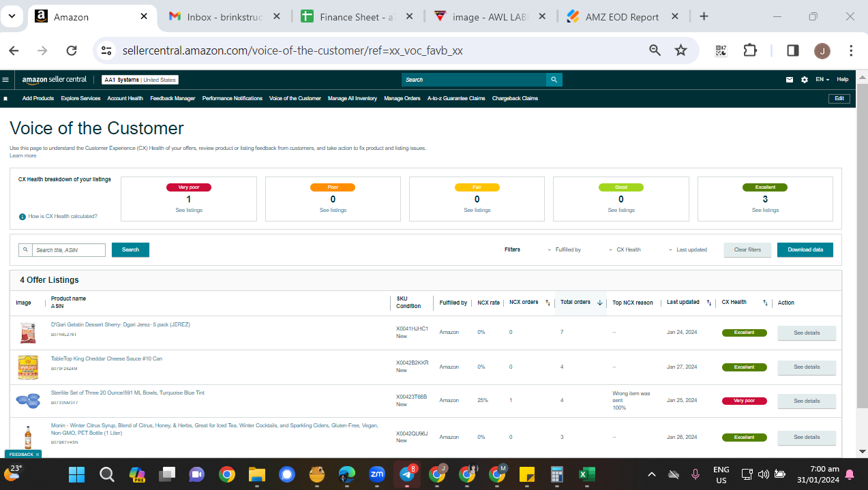Expand the Last updated filter dropdown
The height and width of the screenshot is (490, 868).
pos(687,250)
